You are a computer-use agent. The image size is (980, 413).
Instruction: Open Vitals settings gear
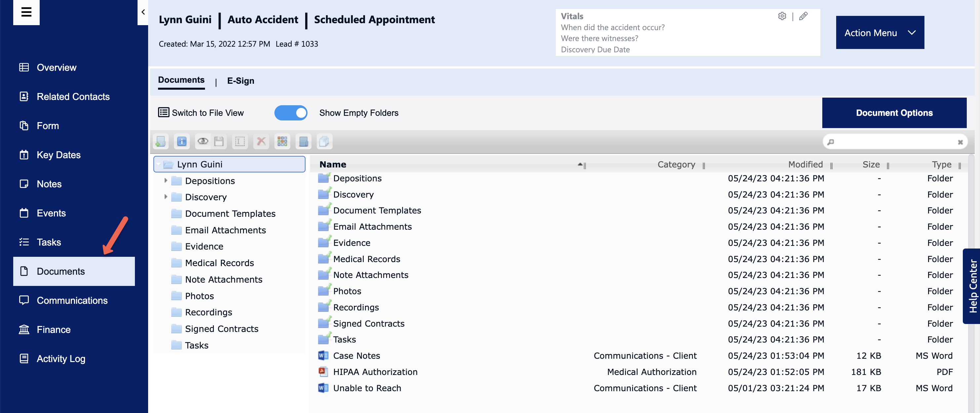[782, 16]
